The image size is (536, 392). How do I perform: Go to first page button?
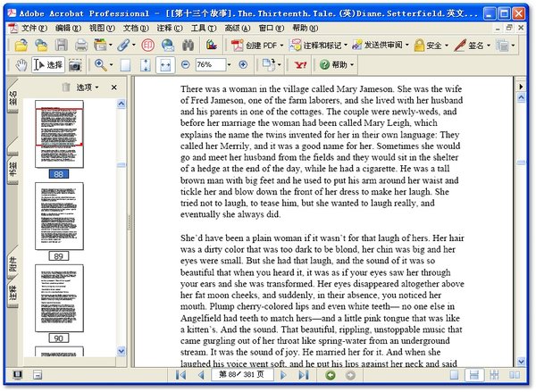click(180, 375)
